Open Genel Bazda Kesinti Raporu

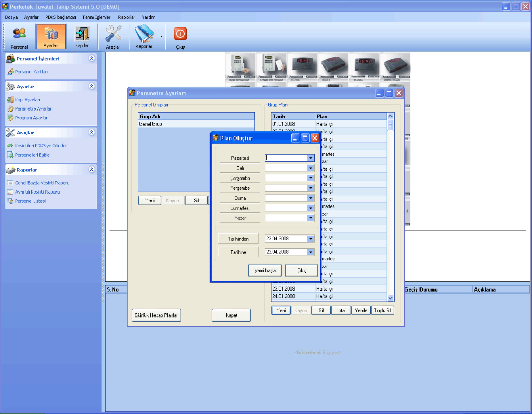pyautogui.click(x=42, y=183)
